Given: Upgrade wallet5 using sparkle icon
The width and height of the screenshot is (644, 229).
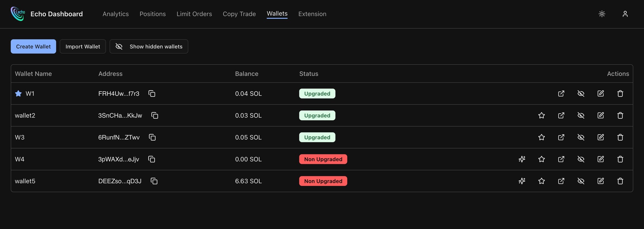Looking at the screenshot, I should click(x=522, y=181).
